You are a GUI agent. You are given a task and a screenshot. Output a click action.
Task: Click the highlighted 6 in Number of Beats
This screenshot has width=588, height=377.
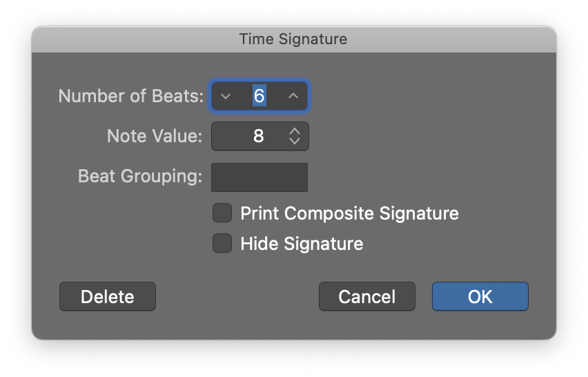[x=259, y=96]
